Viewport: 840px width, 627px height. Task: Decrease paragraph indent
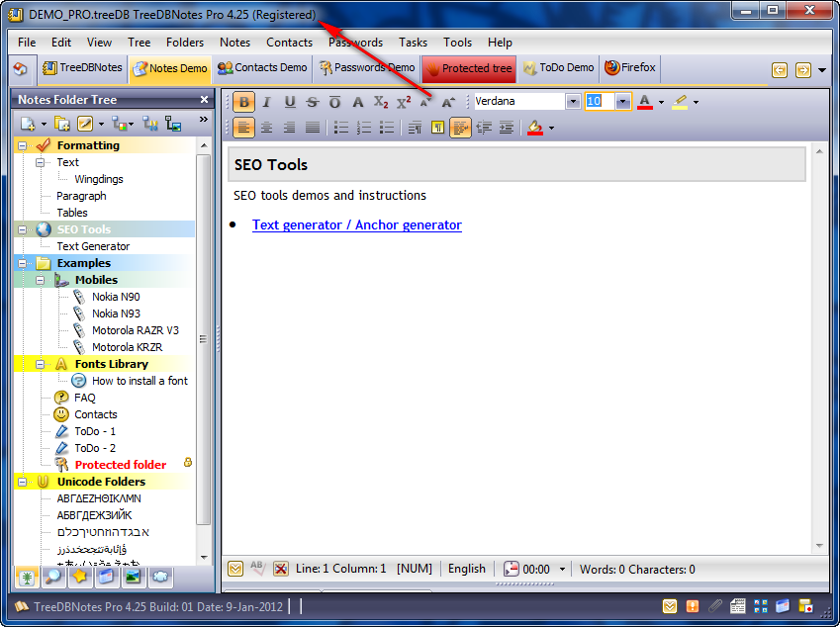pos(484,128)
